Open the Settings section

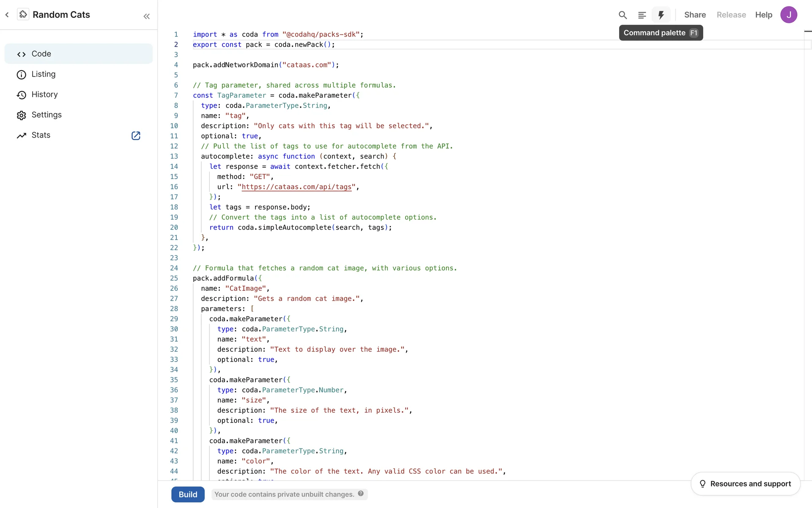point(46,115)
